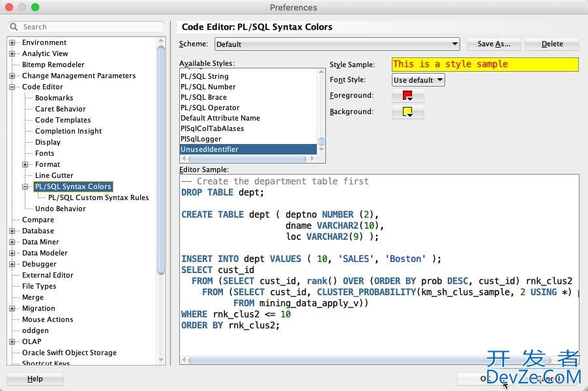Collapse the Code Editor node

click(12, 87)
